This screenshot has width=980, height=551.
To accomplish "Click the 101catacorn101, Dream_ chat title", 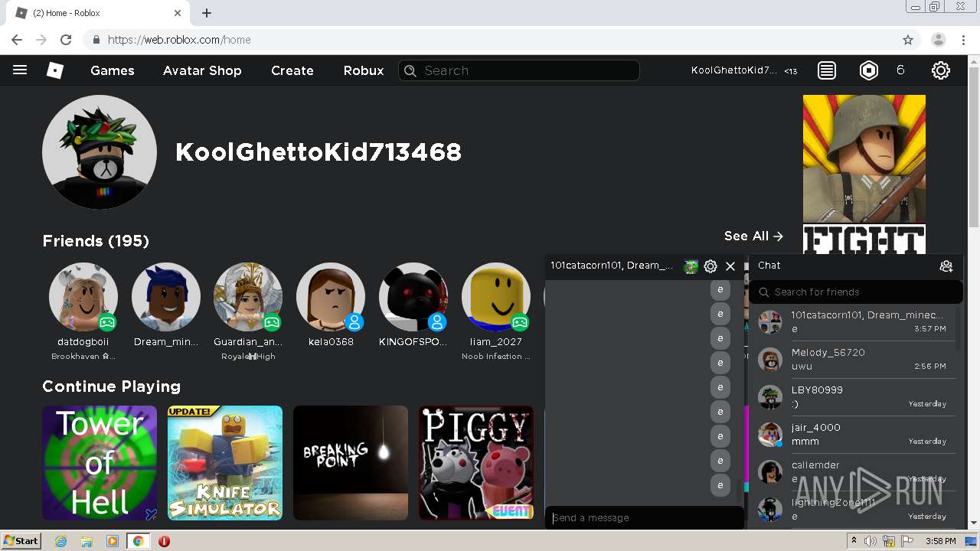I will 612,266.
